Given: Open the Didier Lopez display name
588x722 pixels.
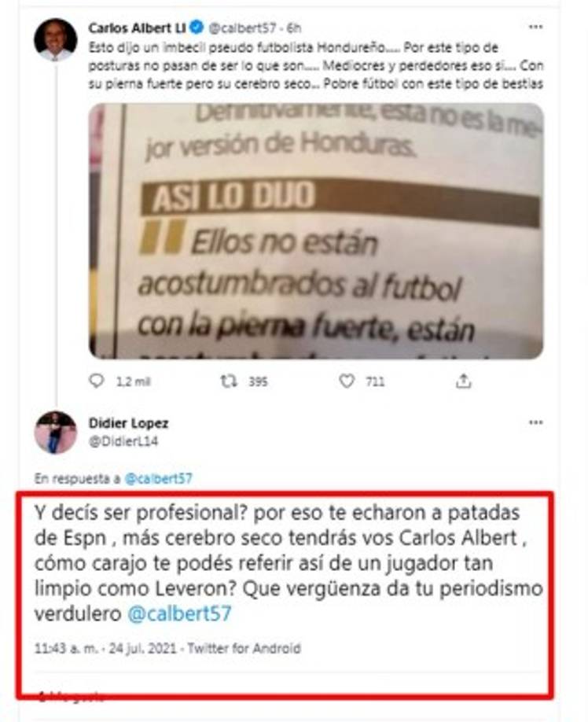Looking at the screenshot, I should coord(128,422).
